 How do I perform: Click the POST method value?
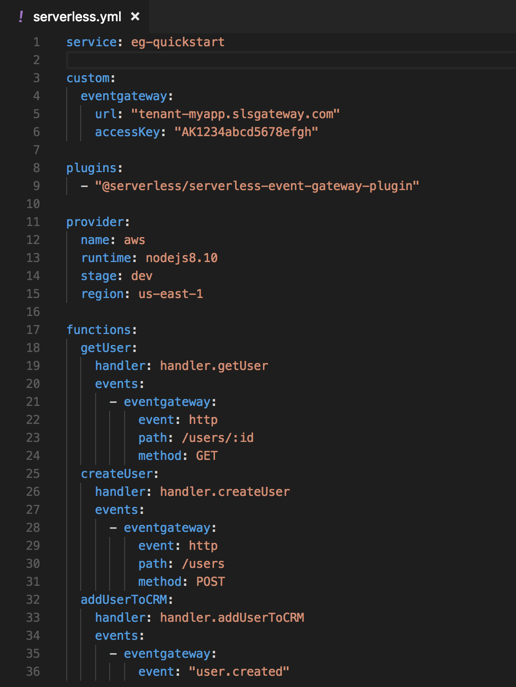[x=210, y=582]
